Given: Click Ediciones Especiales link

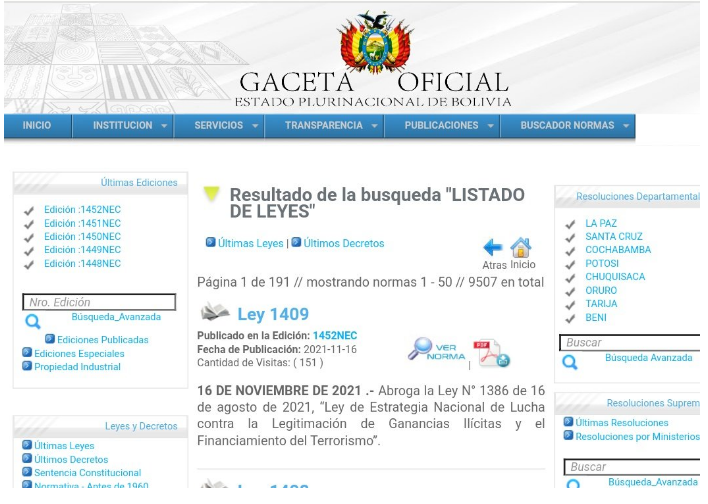Looking at the screenshot, I should 79,354.
